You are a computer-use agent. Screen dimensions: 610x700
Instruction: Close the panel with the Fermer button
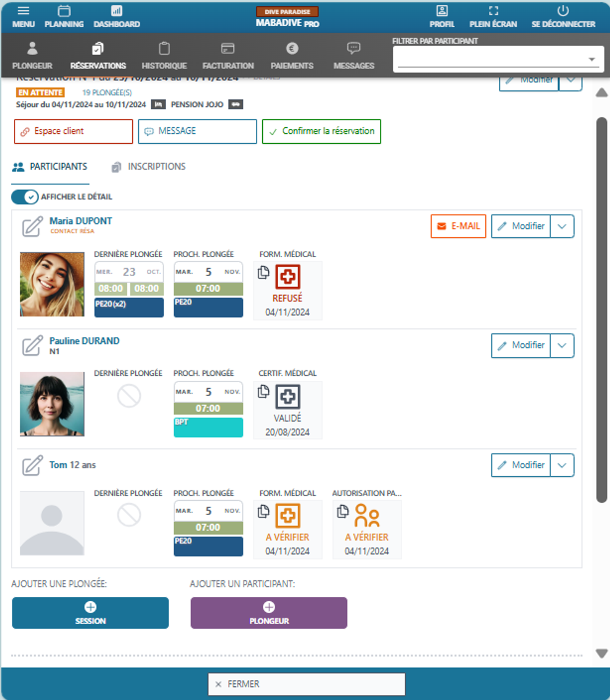tap(307, 684)
